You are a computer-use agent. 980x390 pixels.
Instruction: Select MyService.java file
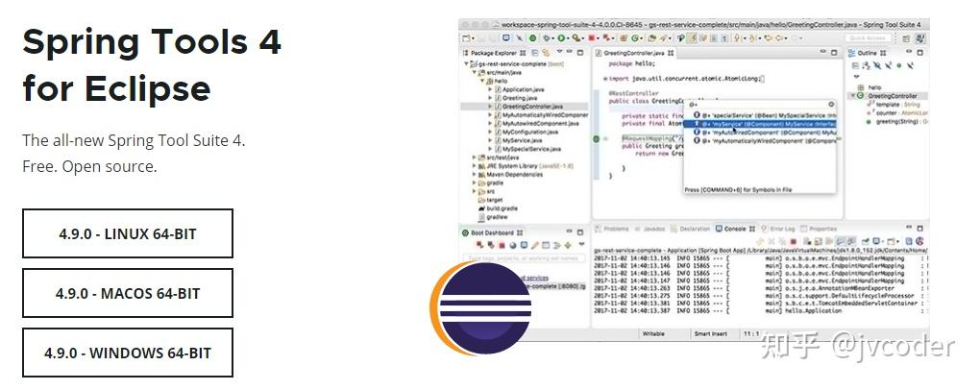(x=518, y=141)
